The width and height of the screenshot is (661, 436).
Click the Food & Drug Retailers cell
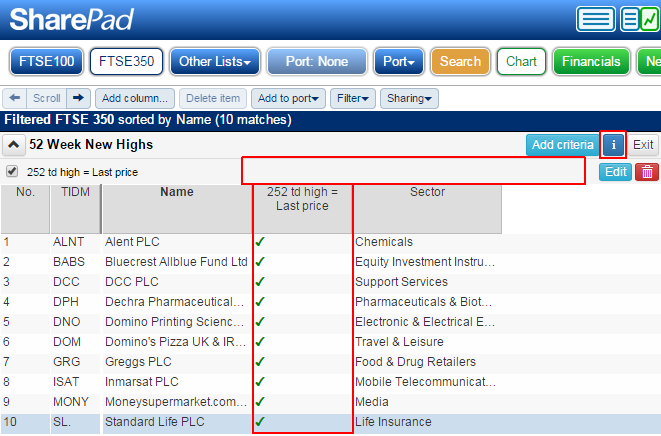click(415, 362)
